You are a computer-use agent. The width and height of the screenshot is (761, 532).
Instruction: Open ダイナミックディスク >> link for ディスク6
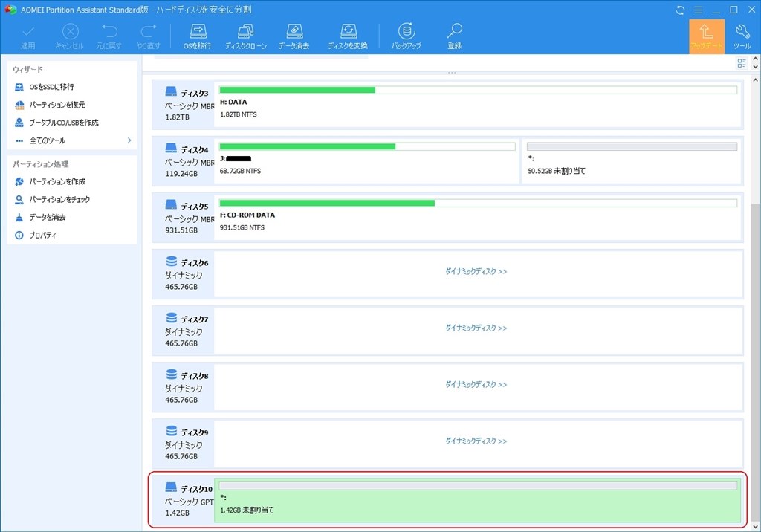tap(476, 272)
